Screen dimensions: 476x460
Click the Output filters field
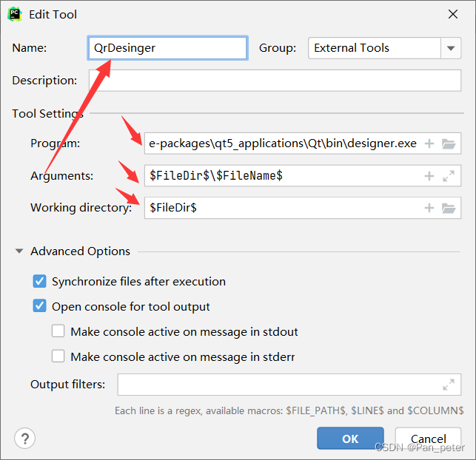[289, 385]
